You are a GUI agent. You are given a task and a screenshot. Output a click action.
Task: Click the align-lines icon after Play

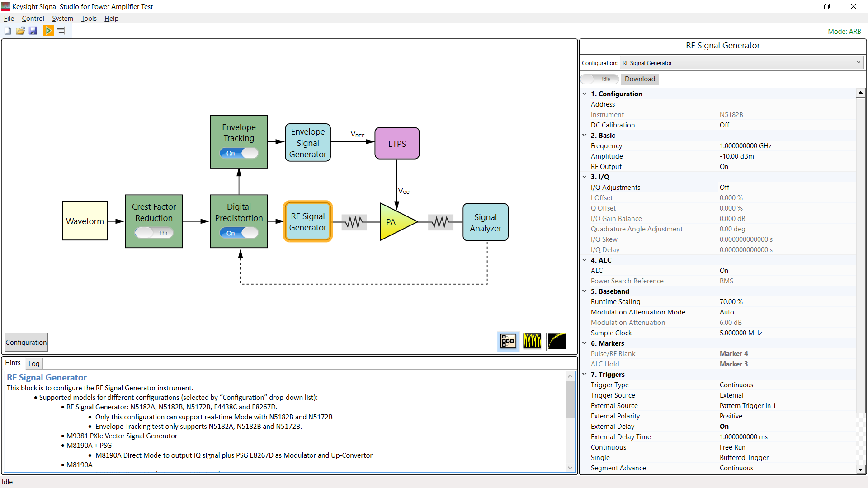pyautogui.click(x=61, y=31)
